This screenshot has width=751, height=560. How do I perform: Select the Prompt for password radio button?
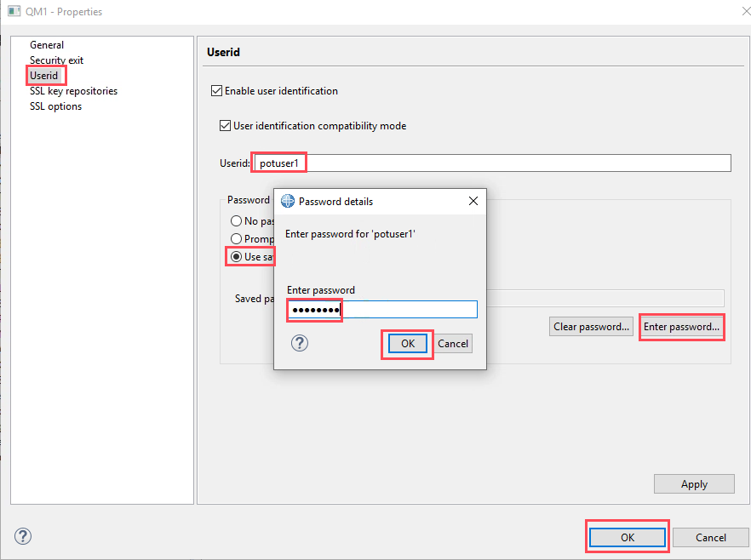[236, 239]
